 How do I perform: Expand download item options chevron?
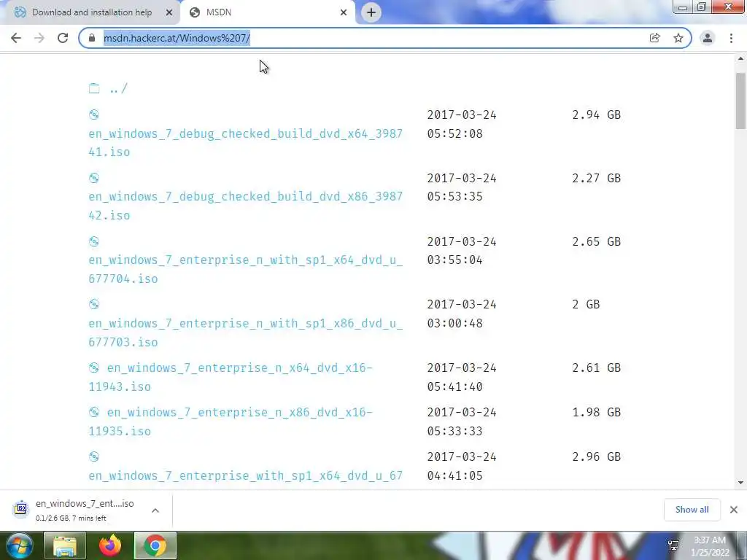coord(155,510)
